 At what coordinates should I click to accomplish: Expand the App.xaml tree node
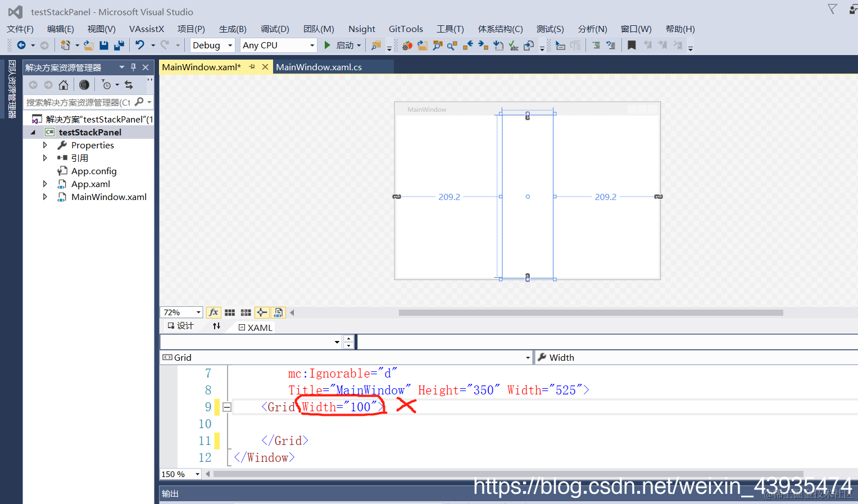tap(45, 184)
